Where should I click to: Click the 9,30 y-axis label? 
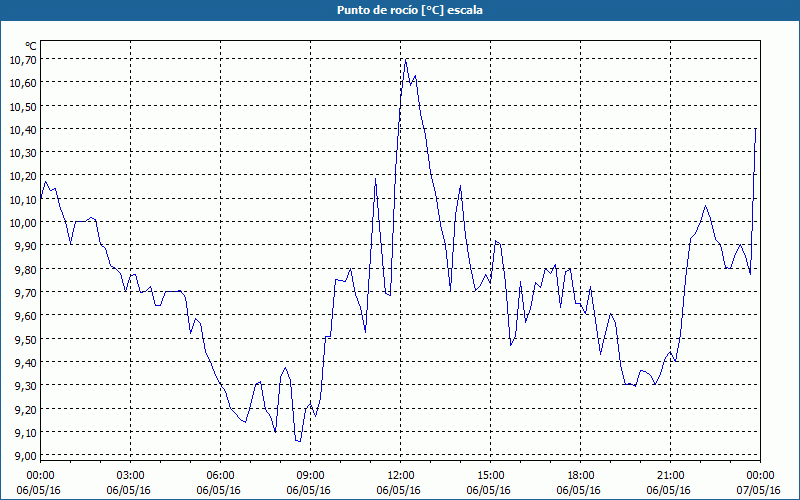pyautogui.click(x=26, y=386)
